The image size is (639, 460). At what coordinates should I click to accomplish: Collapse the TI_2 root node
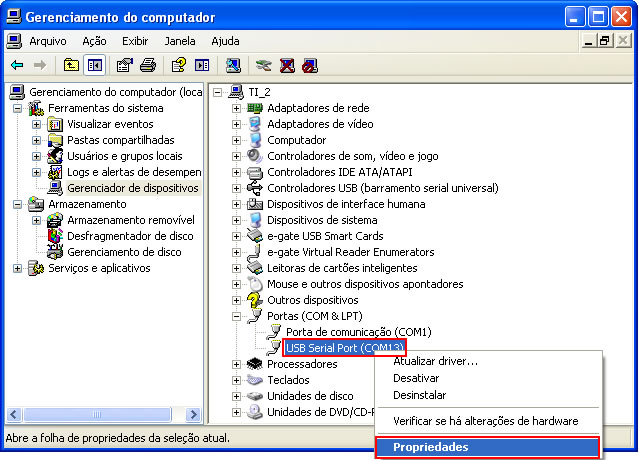click(218, 92)
